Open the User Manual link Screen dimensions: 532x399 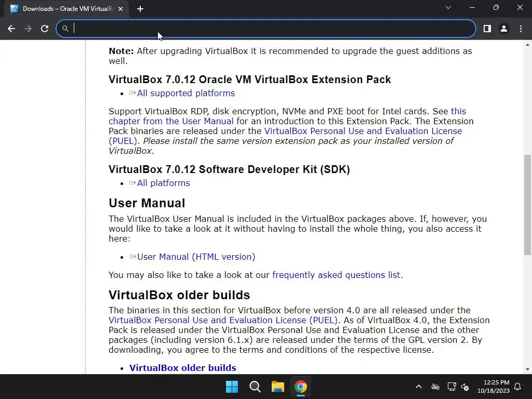tap(163, 257)
